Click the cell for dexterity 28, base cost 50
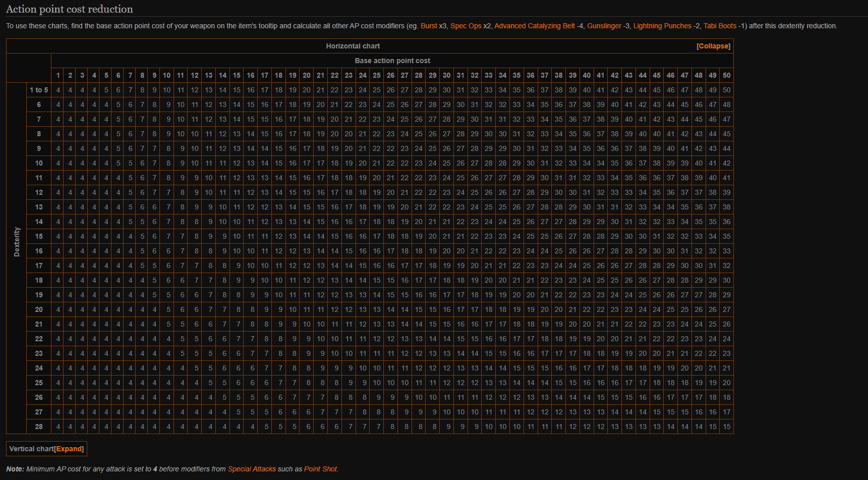Image resolution: width=868 pixels, height=480 pixels. tap(726, 426)
